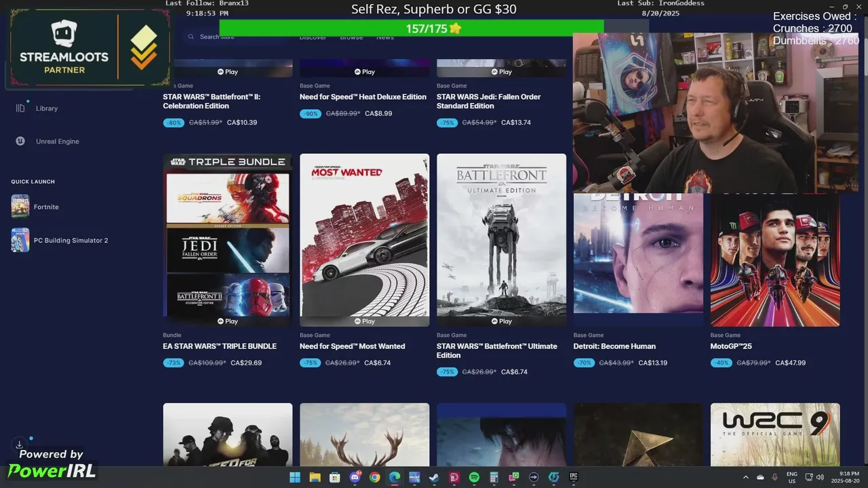Click the Epic Games Launcher taskbar icon
The image size is (868, 488).
(x=573, y=477)
